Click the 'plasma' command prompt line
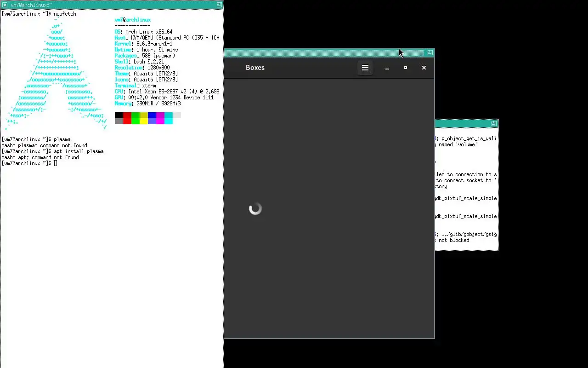The width and height of the screenshot is (588, 368). click(x=36, y=139)
